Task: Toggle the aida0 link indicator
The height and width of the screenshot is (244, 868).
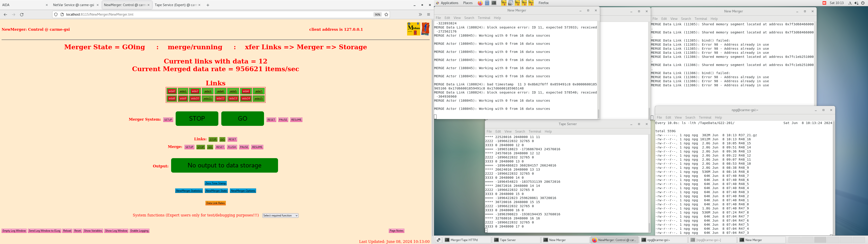Action: (x=172, y=91)
